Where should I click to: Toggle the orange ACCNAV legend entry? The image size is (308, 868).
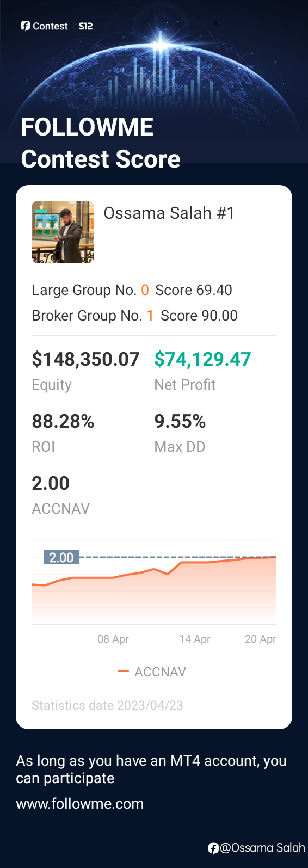click(x=152, y=672)
